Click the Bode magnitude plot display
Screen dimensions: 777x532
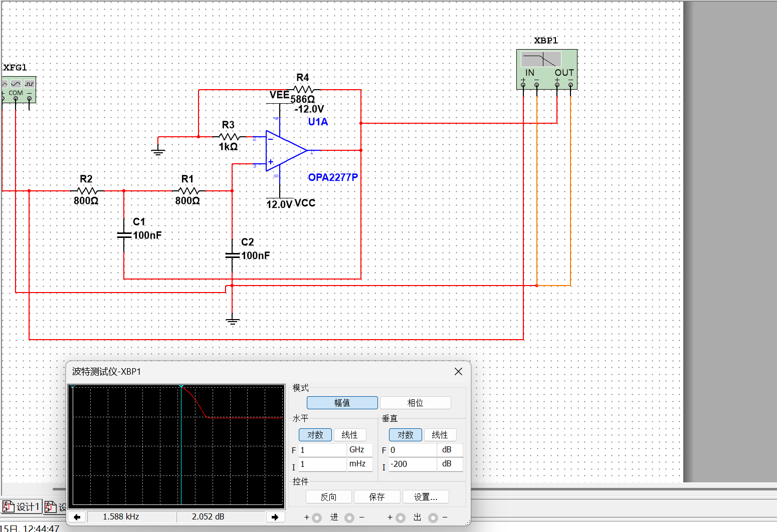coord(177,446)
